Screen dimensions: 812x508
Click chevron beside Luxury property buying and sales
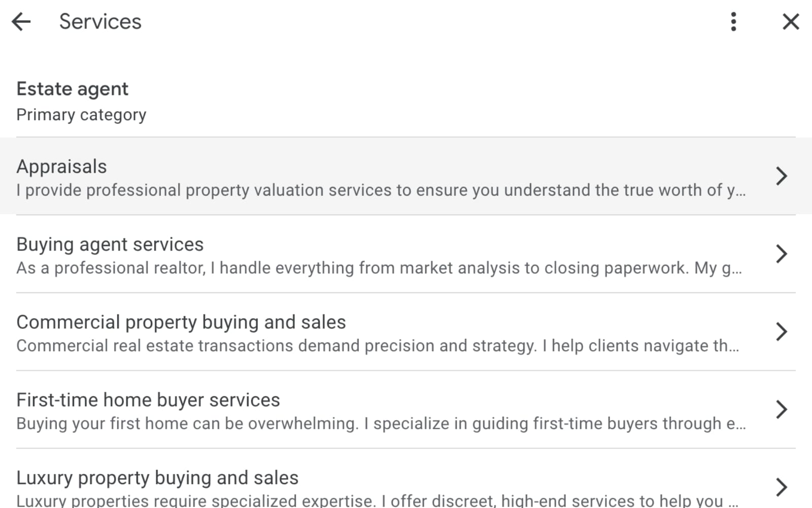[x=781, y=487]
